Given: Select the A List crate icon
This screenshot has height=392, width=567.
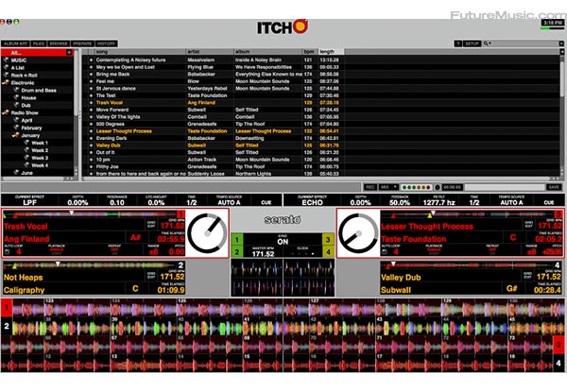Looking at the screenshot, I should coord(6,68).
